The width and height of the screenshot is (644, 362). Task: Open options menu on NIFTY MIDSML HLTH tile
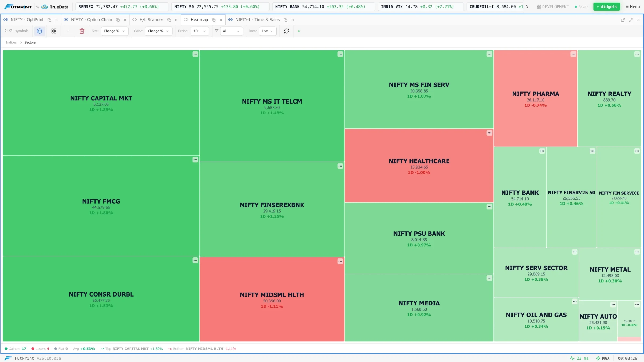[x=340, y=261]
